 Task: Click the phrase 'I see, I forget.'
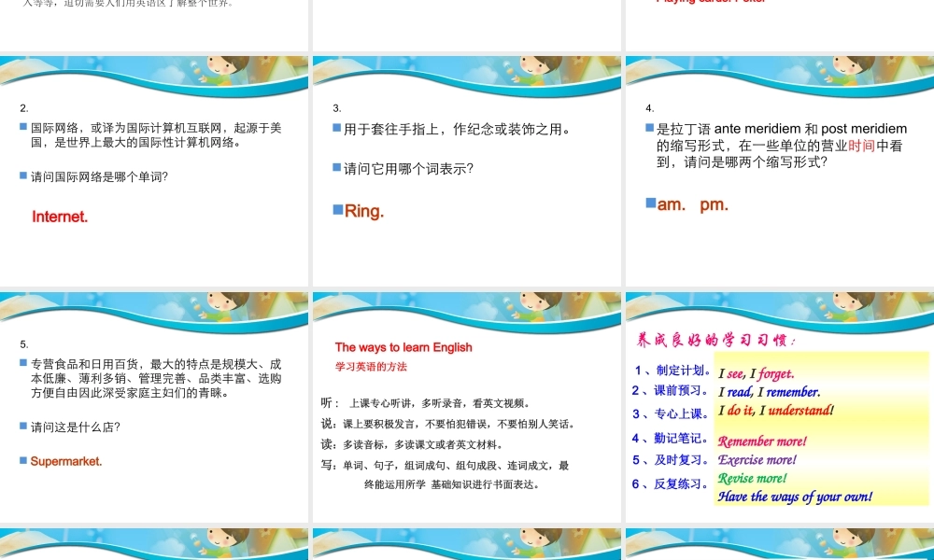coord(757,373)
